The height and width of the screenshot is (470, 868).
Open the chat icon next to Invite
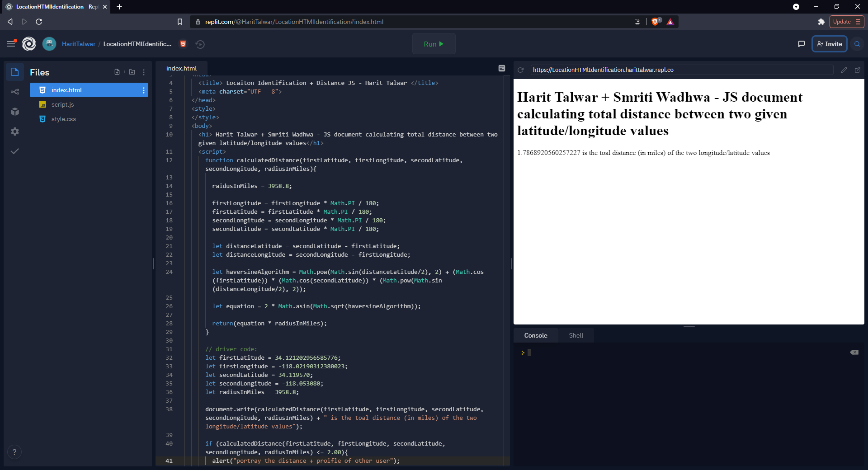tap(801, 44)
